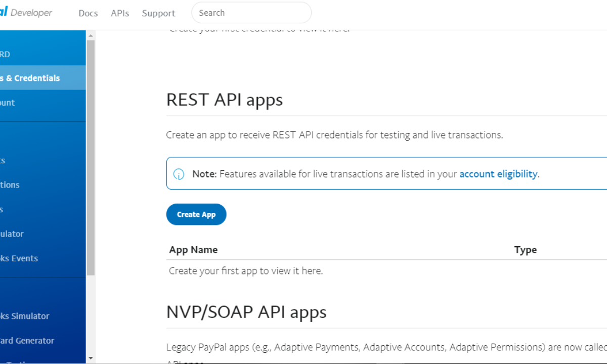Click 'Create your first app to view it here.'
Image resolution: width=607 pixels, height=364 pixels.
tap(246, 271)
